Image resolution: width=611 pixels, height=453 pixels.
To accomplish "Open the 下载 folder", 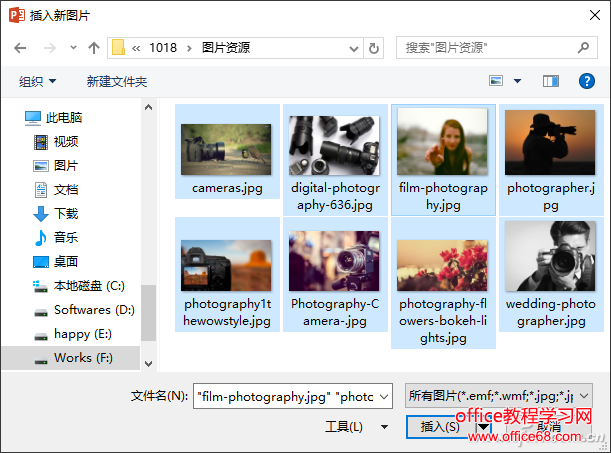I will pos(56,213).
